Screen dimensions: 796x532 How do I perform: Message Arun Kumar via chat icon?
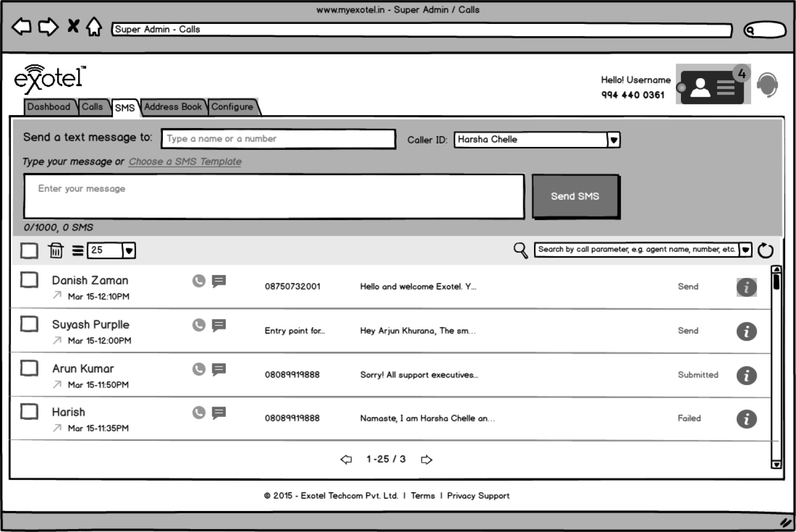pos(219,369)
